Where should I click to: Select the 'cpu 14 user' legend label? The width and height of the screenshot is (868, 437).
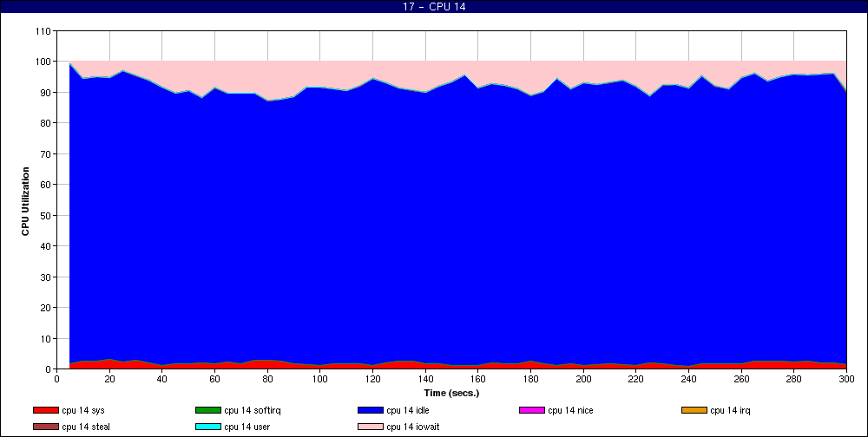tap(247, 427)
